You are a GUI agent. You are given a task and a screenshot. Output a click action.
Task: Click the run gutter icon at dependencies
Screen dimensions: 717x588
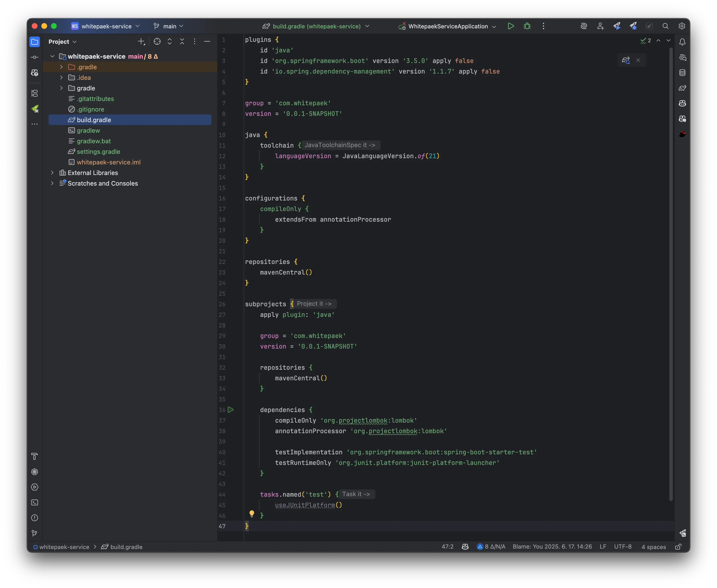[230, 409]
